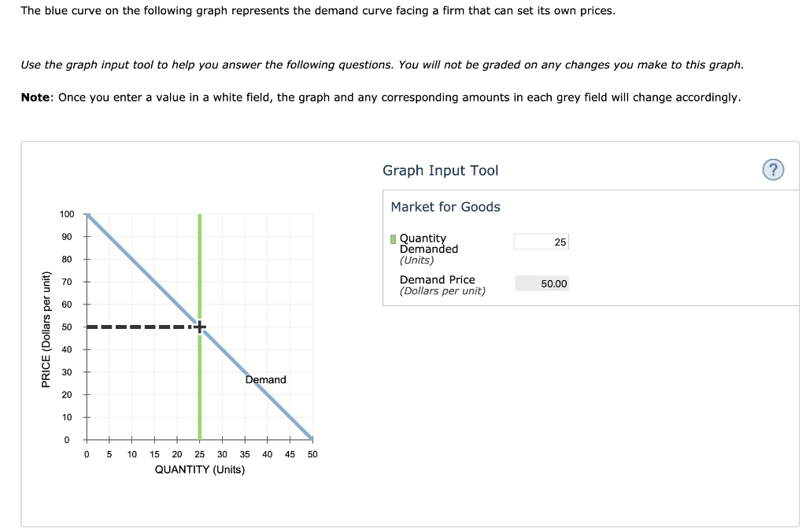
Task: Click the QUANTITY (Units) axis title
Action: [200, 470]
